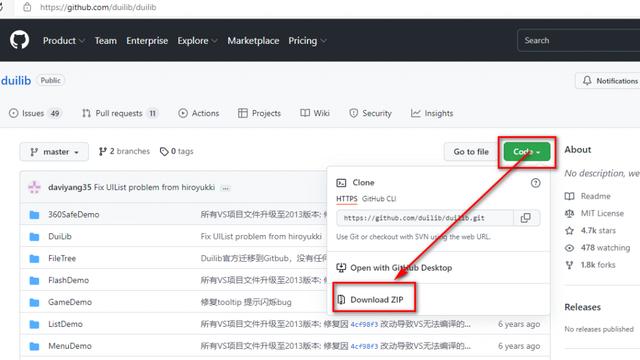
Task: Click the GitHub Octocat logo
Action: click(19, 40)
